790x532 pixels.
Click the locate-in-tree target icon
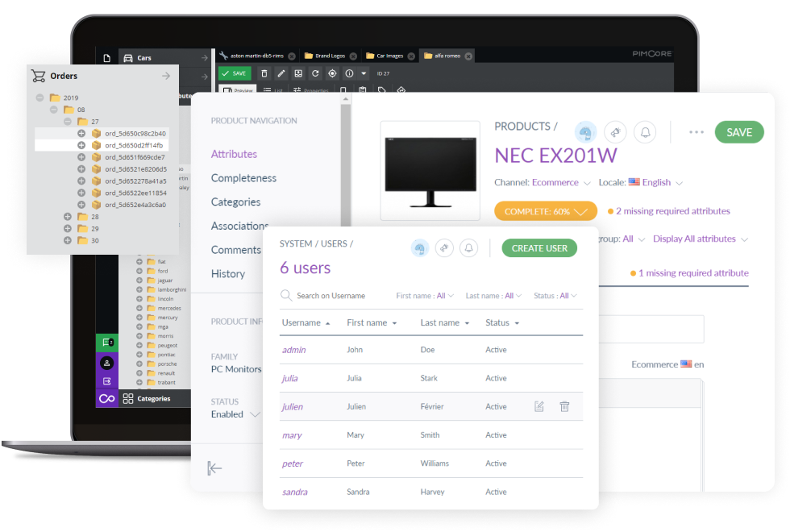[332, 73]
